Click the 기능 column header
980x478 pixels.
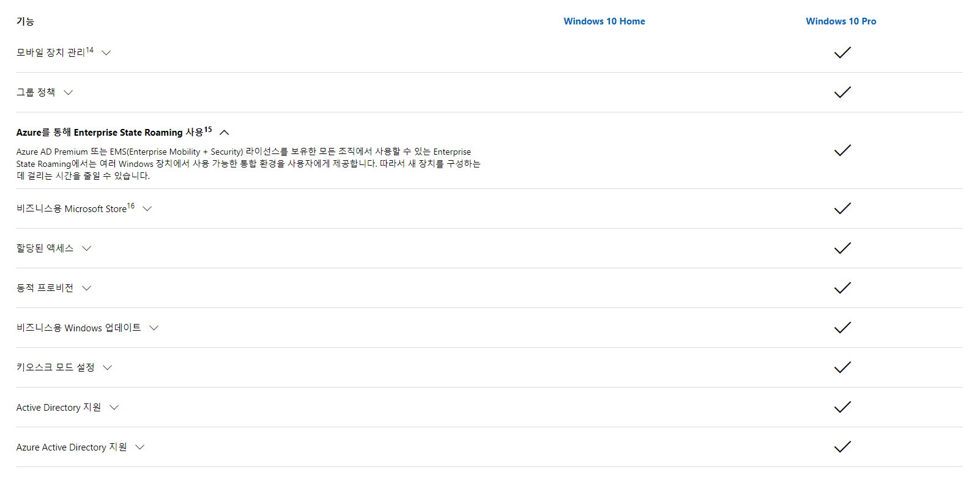[25, 21]
